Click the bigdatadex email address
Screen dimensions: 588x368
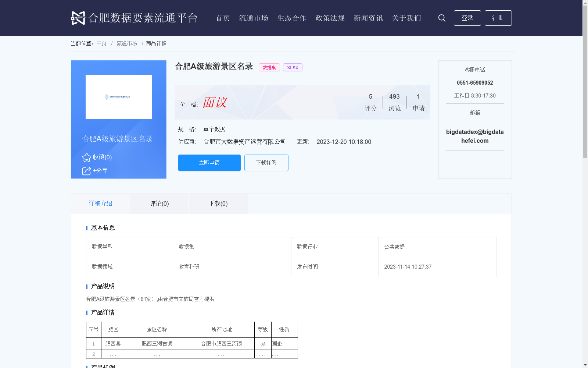475,136
